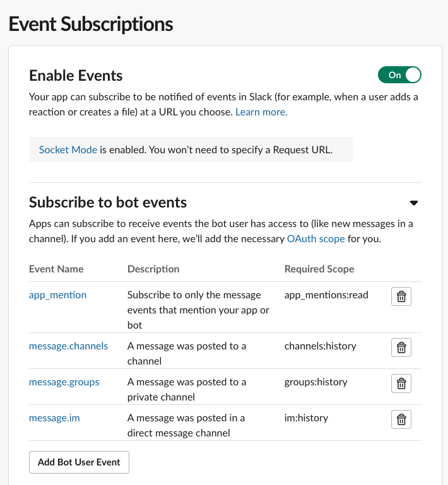Open the message.channels event link

(x=68, y=346)
